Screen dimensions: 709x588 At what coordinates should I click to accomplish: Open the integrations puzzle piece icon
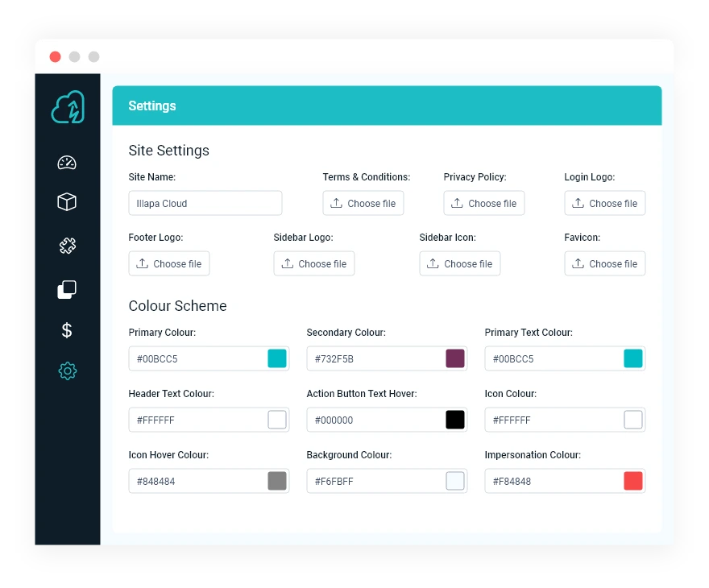click(x=68, y=245)
